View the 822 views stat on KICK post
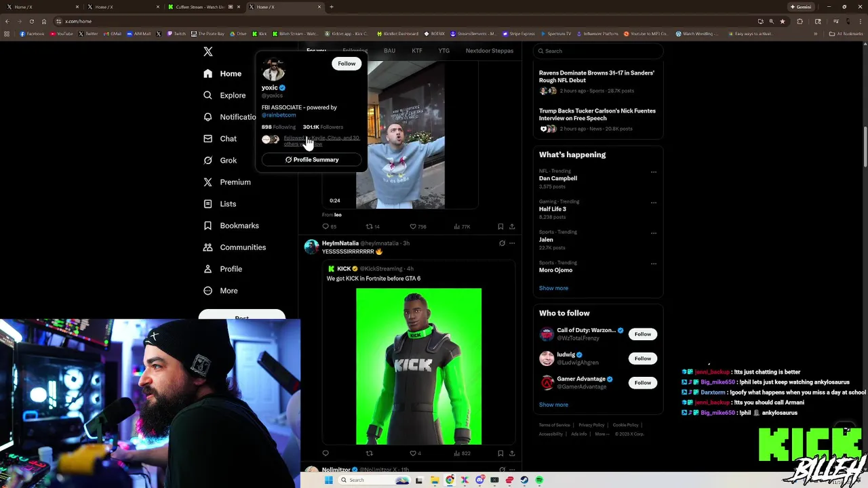 tap(462, 453)
